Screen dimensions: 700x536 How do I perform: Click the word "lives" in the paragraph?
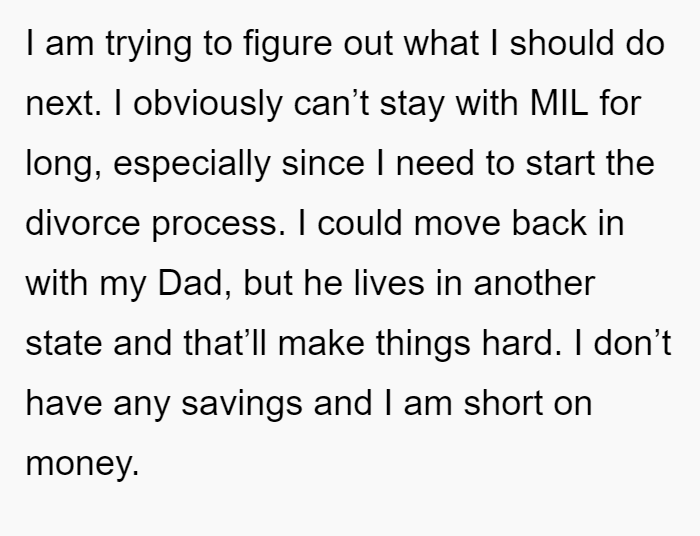click(389, 283)
